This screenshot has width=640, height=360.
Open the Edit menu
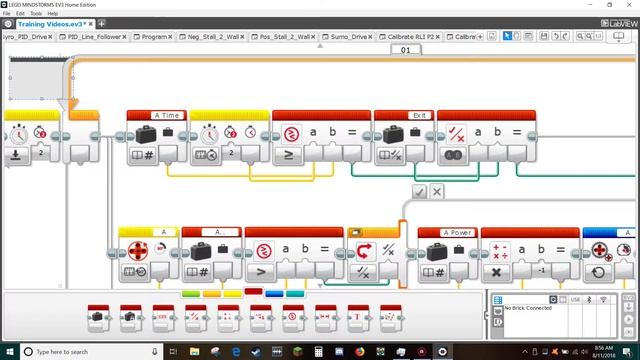pos(20,13)
